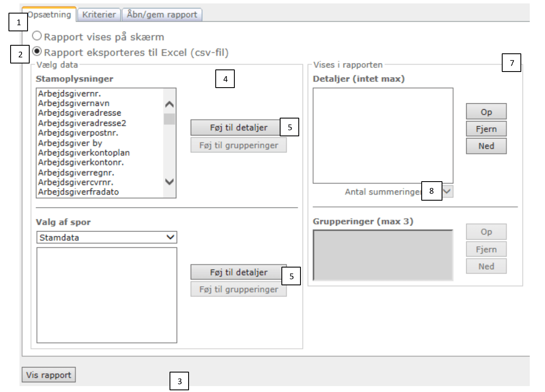The width and height of the screenshot is (545, 392).
Task: Select 'Arbejdsgivernavn' in the Stamoplysninger list
Action: click(74, 103)
